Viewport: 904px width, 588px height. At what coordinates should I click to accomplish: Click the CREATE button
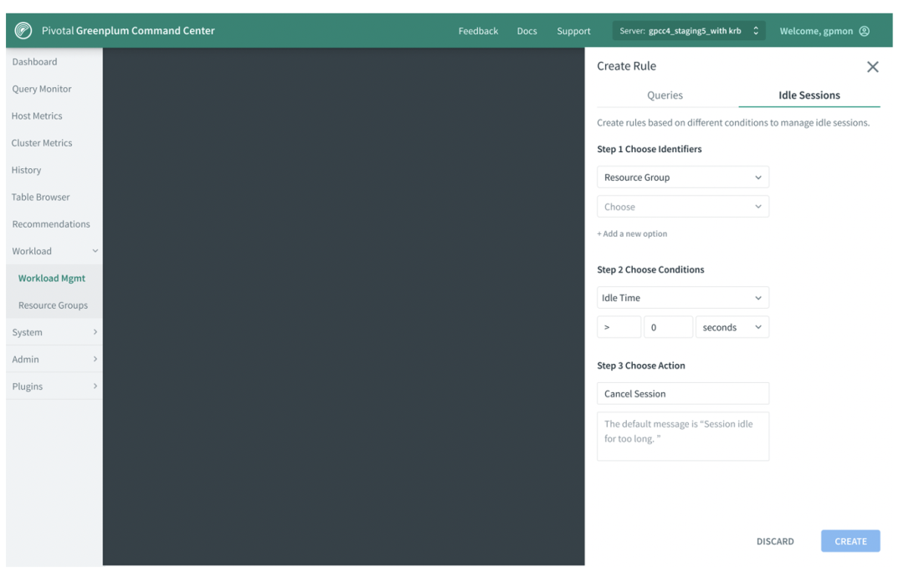(850, 541)
